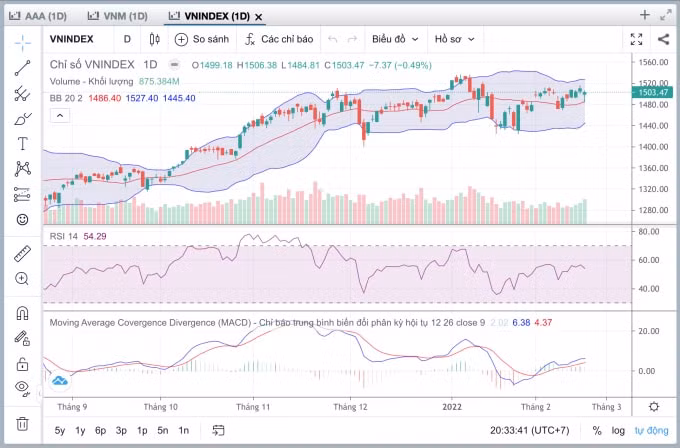The height and width of the screenshot is (448, 680).
Task: Close the VNINDEX (1D) tab
Action: point(258,17)
